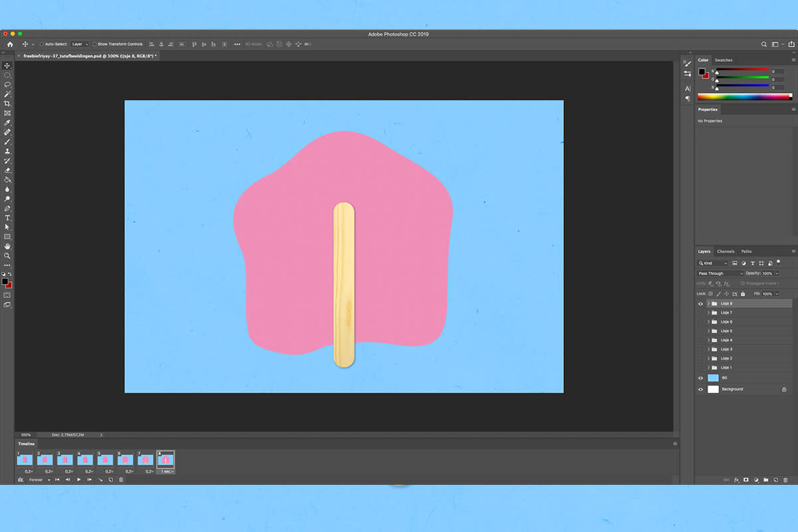Select the Clone Stamp tool

coord(7,151)
